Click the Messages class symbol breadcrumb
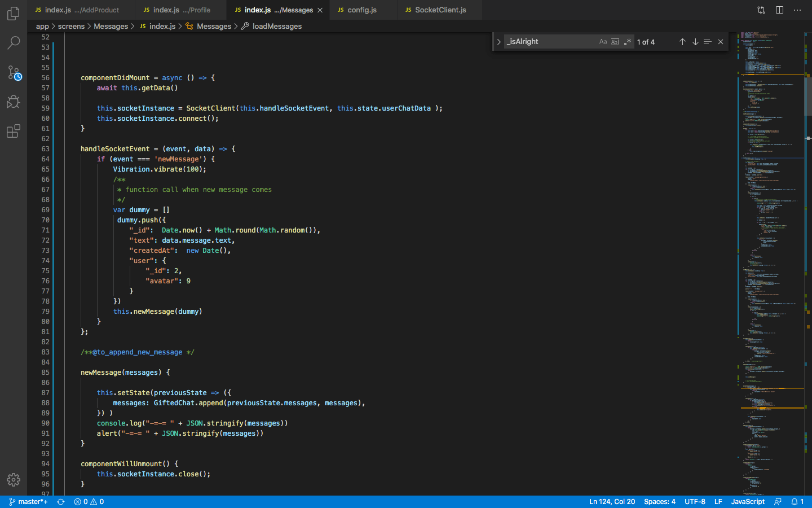Image resolution: width=812 pixels, height=508 pixels. point(209,27)
